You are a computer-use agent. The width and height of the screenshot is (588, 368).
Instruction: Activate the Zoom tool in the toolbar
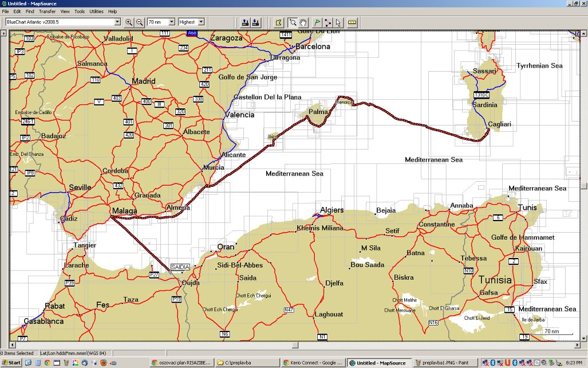pos(293,22)
